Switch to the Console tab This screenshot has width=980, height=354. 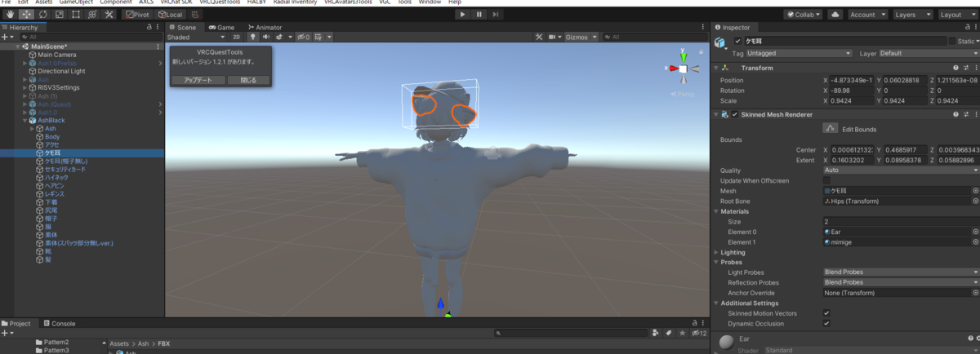pos(59,323)
